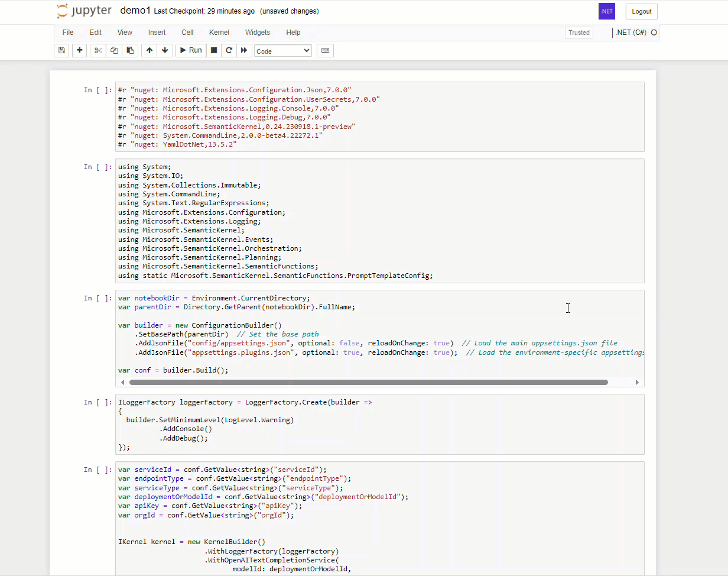The height and width of the screenshot is (576, 728).
Task: Open the Help menu
Action: [293, 33]
